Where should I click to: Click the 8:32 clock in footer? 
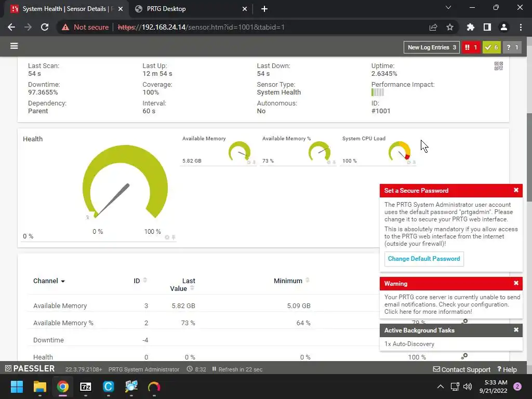coord(196,369)
